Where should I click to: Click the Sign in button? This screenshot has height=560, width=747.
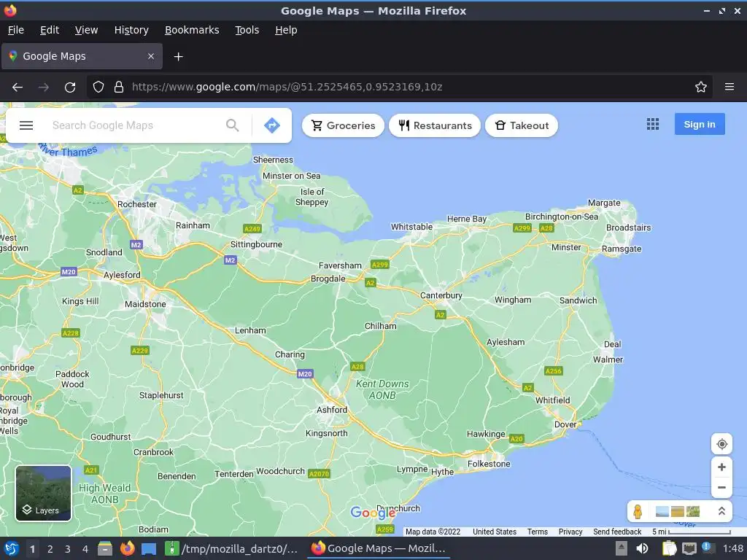700,124
